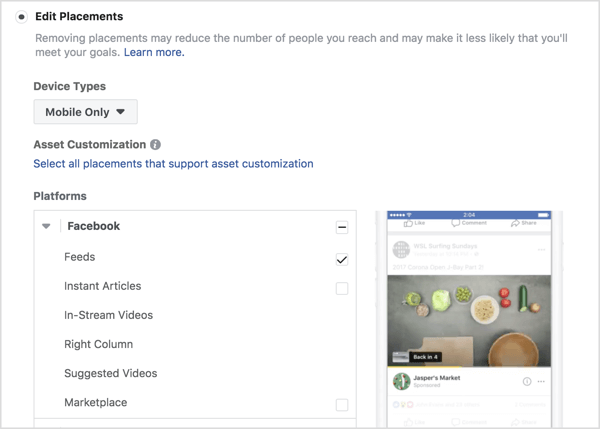
Task: Click the Marketplace label
Action: tap(96, 402)
